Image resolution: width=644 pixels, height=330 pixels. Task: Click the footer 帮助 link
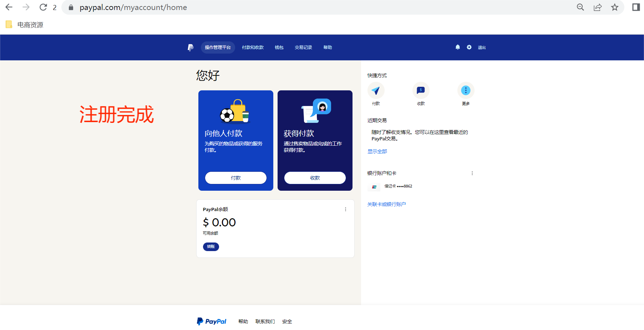coord(243,321)
